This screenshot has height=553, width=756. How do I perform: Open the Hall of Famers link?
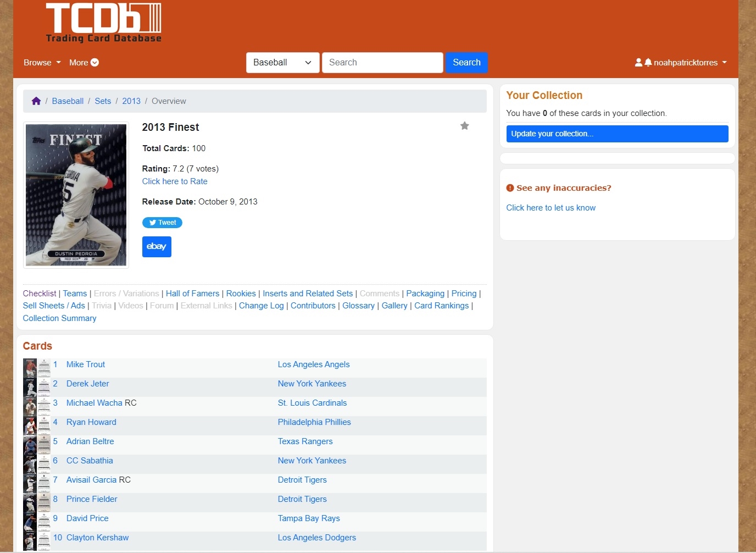tap(192, 294)
